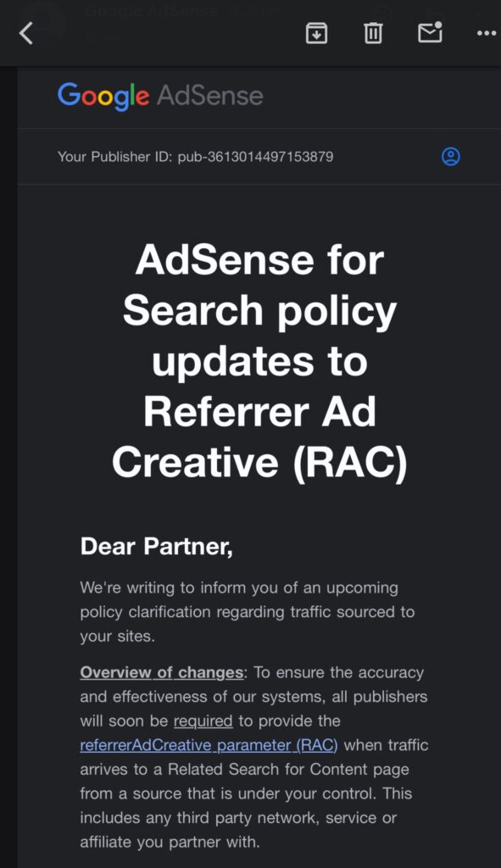
Task: Tap the email timestamp in the header
Action: tap(252, 11)
